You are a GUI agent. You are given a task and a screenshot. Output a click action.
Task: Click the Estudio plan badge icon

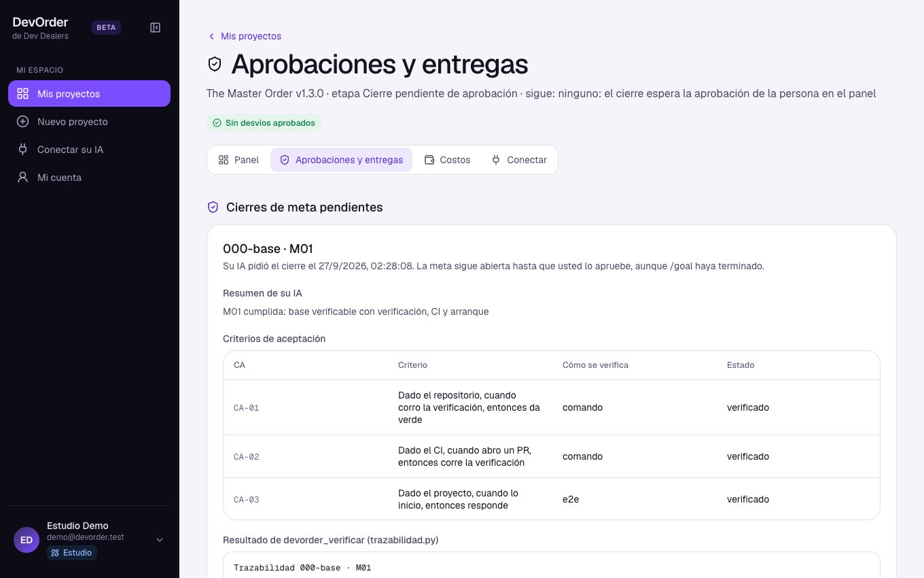56,553
